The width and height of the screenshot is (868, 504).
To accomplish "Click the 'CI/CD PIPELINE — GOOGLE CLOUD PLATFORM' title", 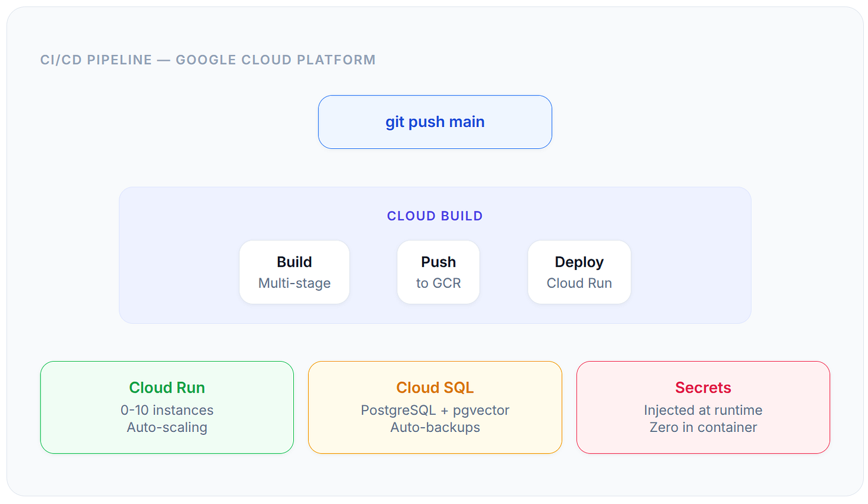I will tap(208, 60).
